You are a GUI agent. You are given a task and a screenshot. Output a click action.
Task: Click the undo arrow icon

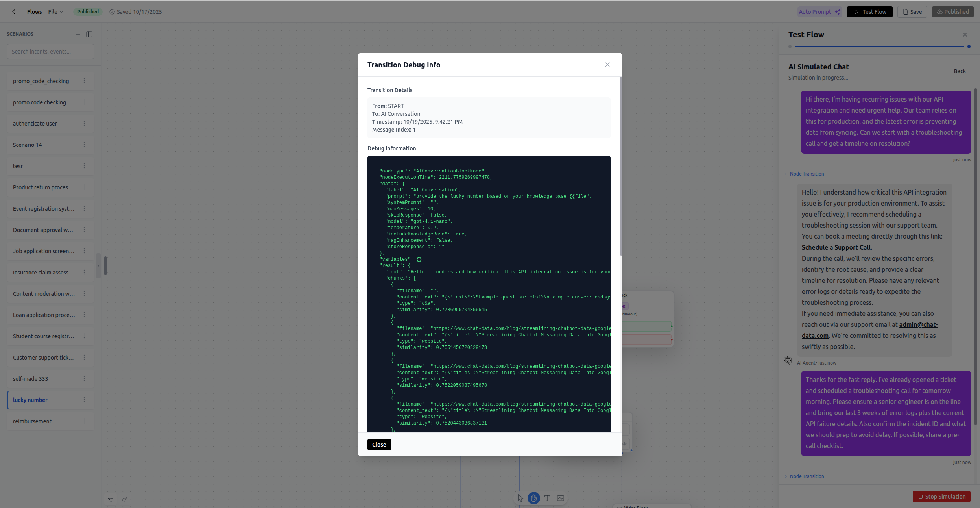tap(111, 499)
